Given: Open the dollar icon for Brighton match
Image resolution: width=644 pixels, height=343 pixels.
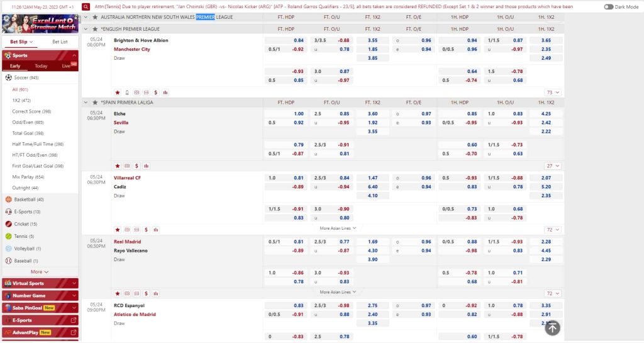Looking at the screenshot, I should (156, 93).
